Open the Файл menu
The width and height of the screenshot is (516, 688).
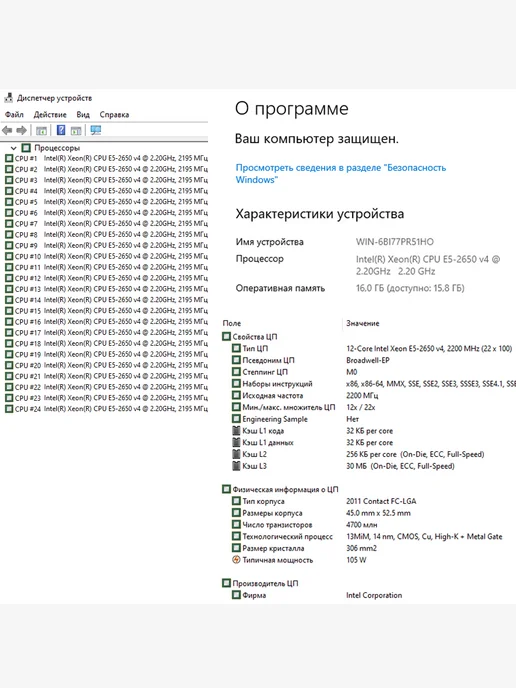click(x=14, y=115)
